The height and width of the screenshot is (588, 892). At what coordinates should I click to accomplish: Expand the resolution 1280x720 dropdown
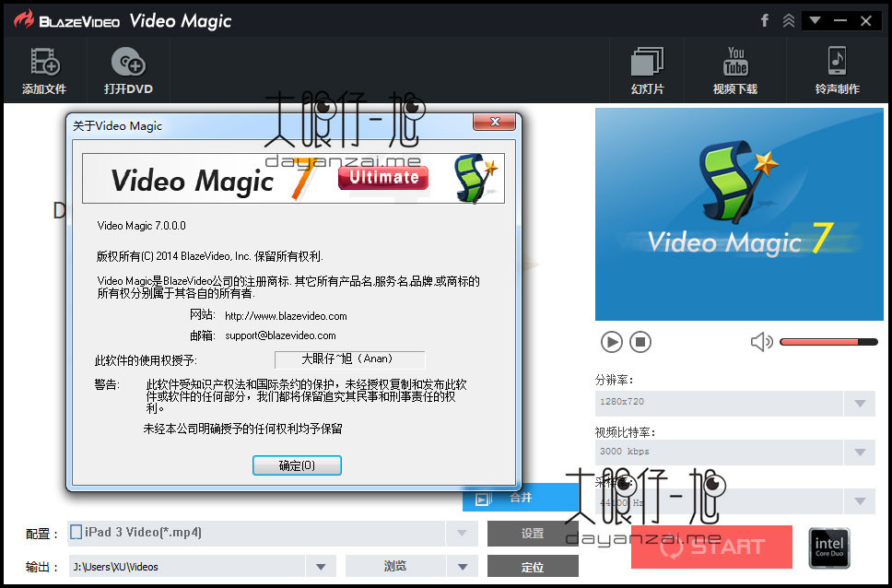(860, 403)
